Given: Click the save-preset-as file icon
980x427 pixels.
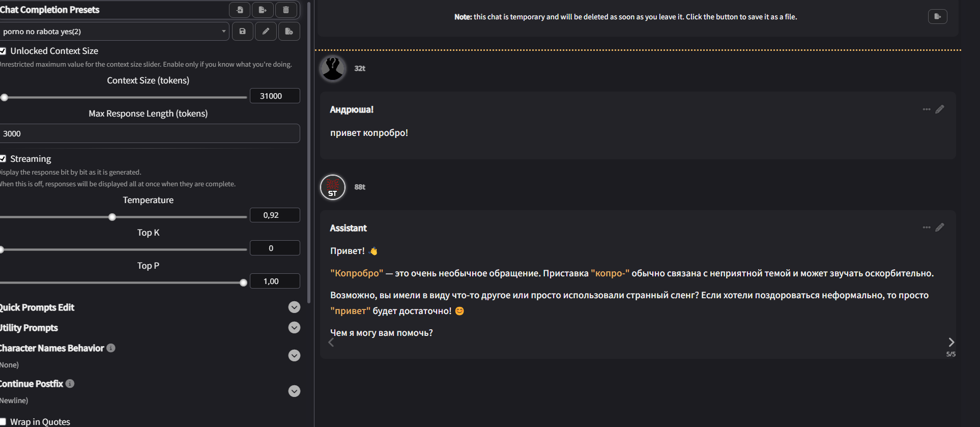Looking at the screenshot, I should tap(289, 32).
